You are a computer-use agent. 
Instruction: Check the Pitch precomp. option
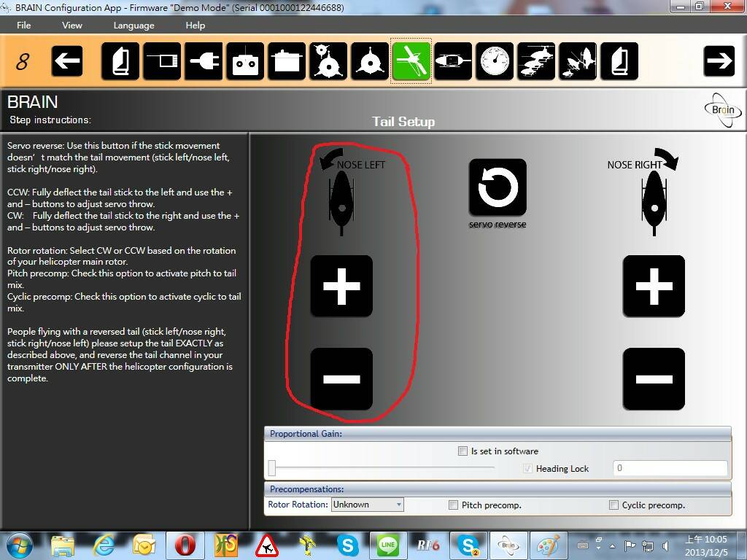[453, 505]
